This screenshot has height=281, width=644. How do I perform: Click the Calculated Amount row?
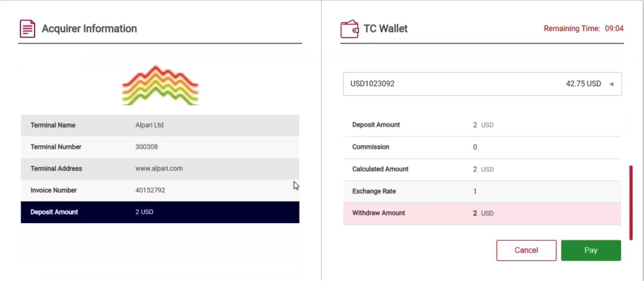tap(482, 169)
